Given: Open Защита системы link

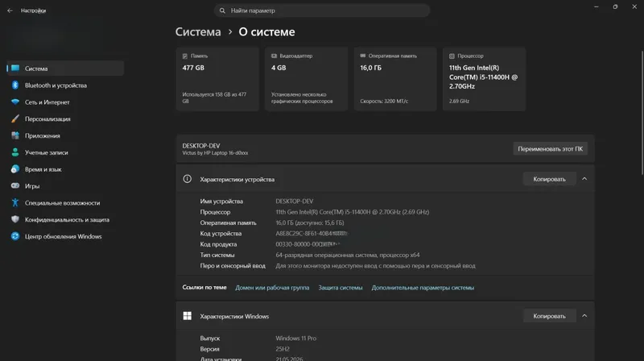Looking at the screenshot, I should pos(340,288).
